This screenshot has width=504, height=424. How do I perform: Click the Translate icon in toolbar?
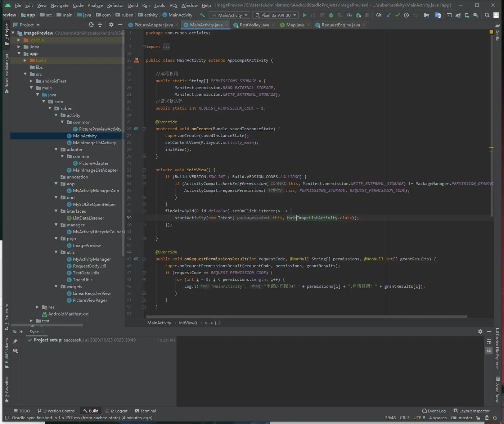point(438,15)
